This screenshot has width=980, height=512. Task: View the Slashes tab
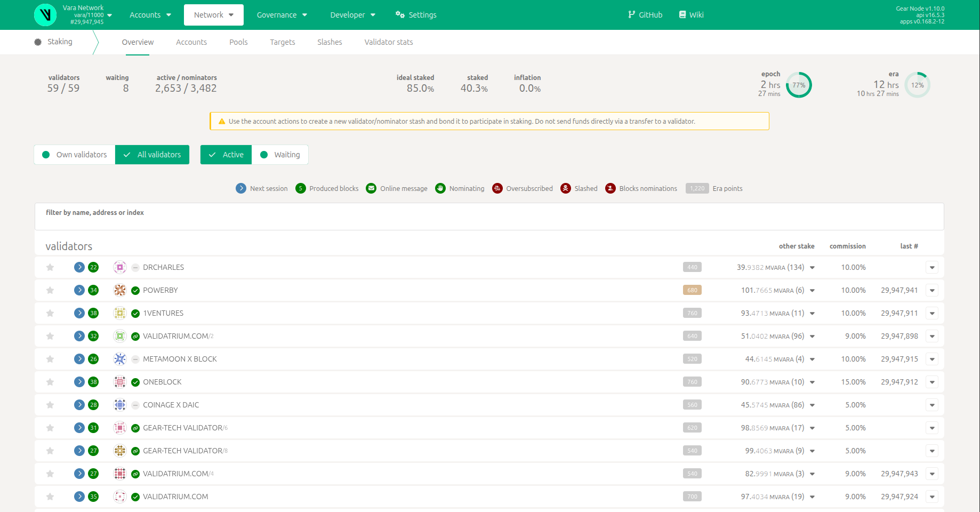click(x=330, y=42)
